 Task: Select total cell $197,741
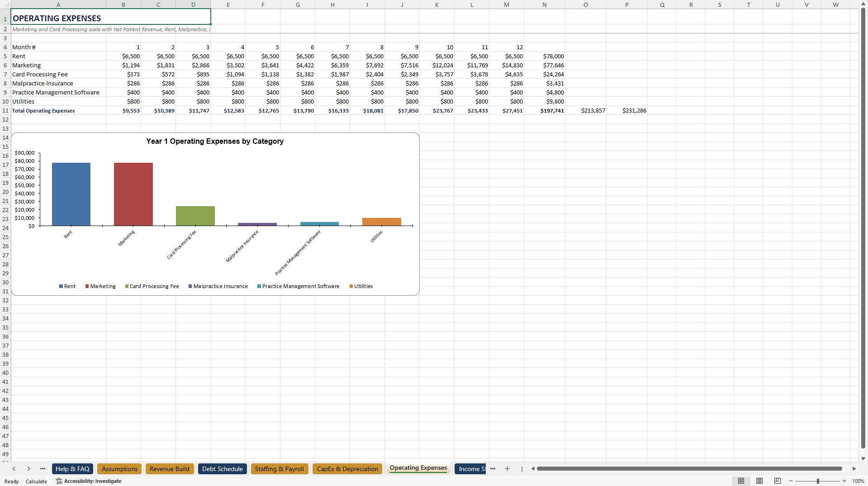coord(545,110)
